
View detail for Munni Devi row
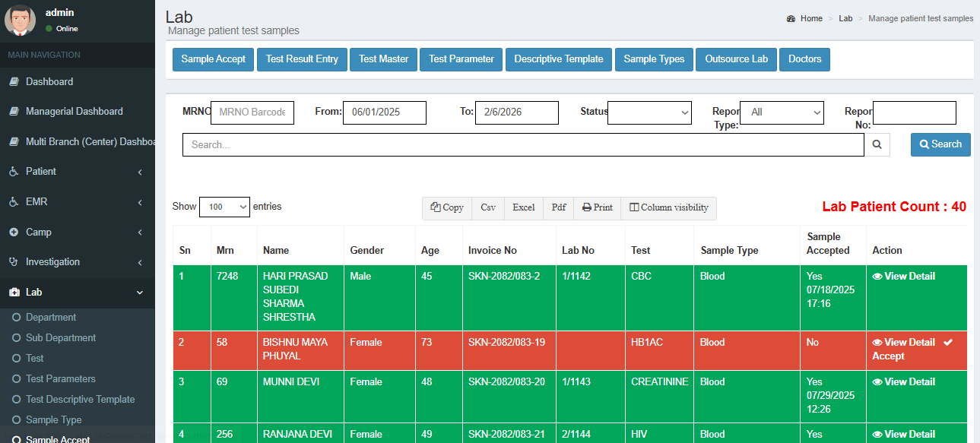[904, 382]
